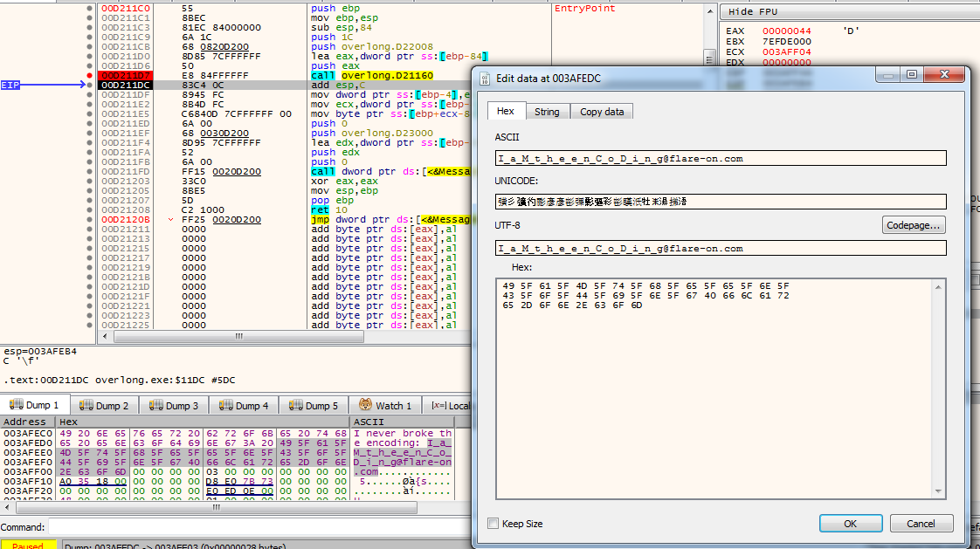Click the disassembly vertical scrollbar up arrow
Viewport: 980px width, 549px height.
click(709, 11)
